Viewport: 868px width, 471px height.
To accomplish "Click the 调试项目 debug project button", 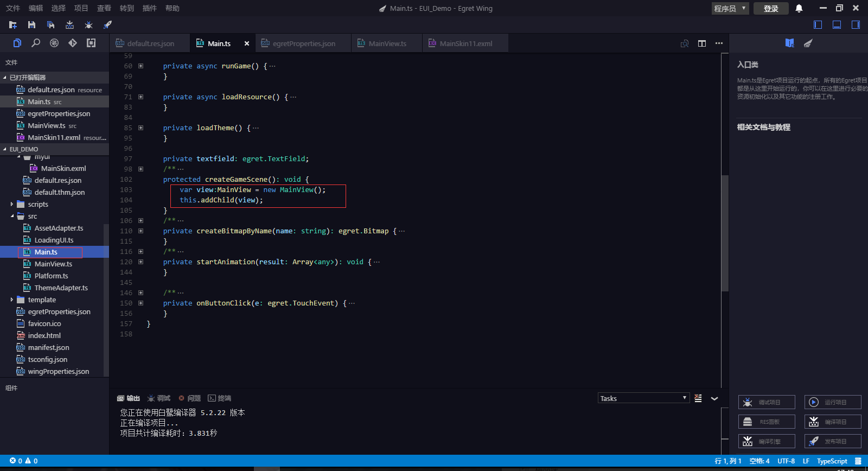I will coord(767,402).
